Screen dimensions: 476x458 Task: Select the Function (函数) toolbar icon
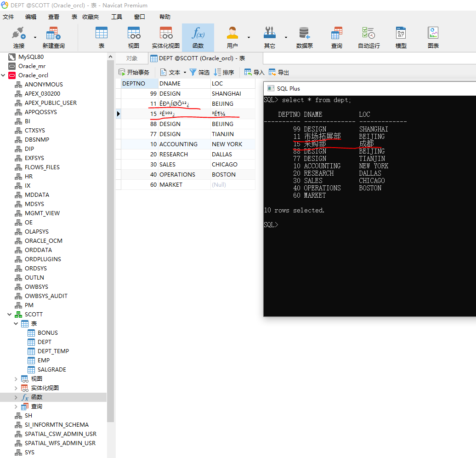coord(198,37)
